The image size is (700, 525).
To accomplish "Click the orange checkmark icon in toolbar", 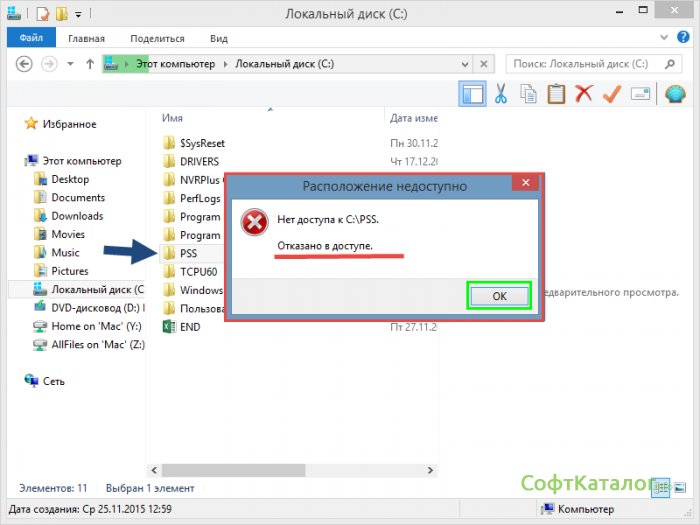I will tap(612, 94).
